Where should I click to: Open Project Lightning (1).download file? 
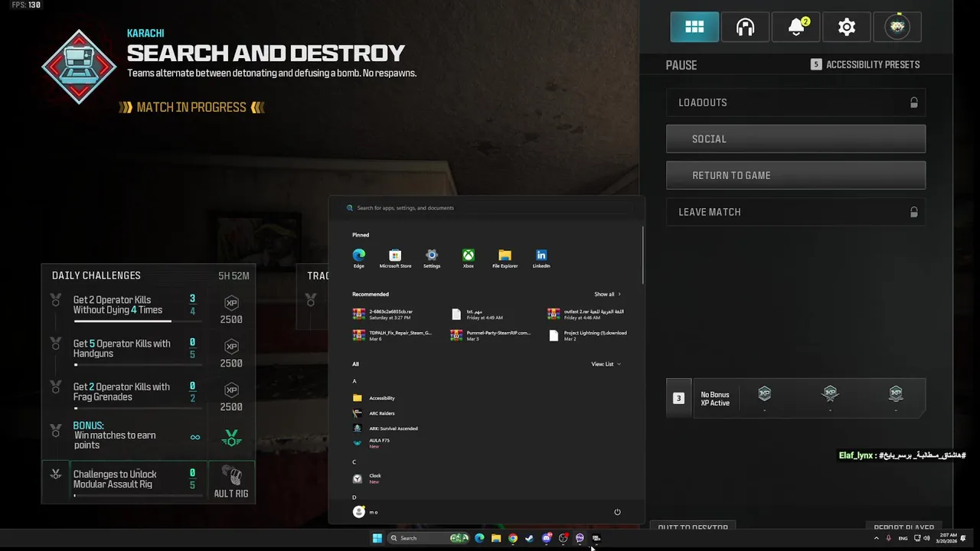[x=588, y=335]
